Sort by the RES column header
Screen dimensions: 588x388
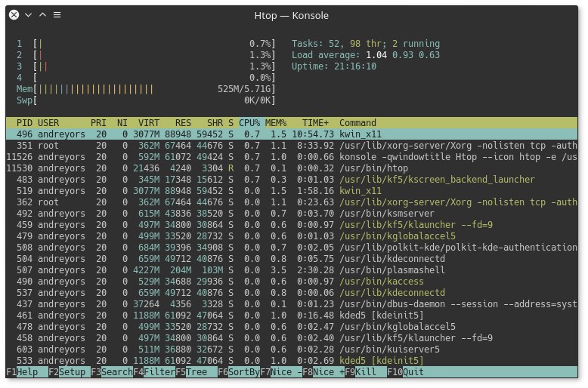183,123
